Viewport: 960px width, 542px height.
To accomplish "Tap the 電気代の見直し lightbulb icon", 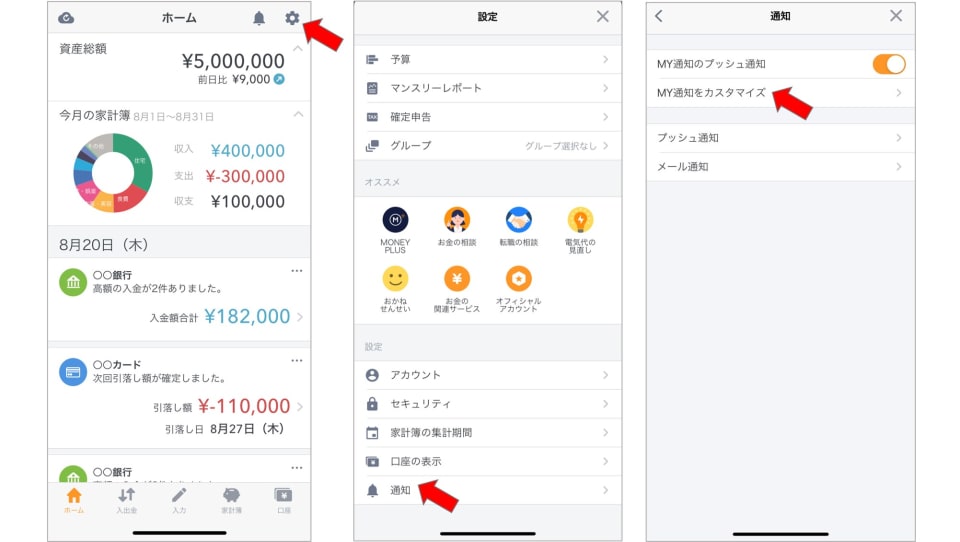I will (580, 220).
